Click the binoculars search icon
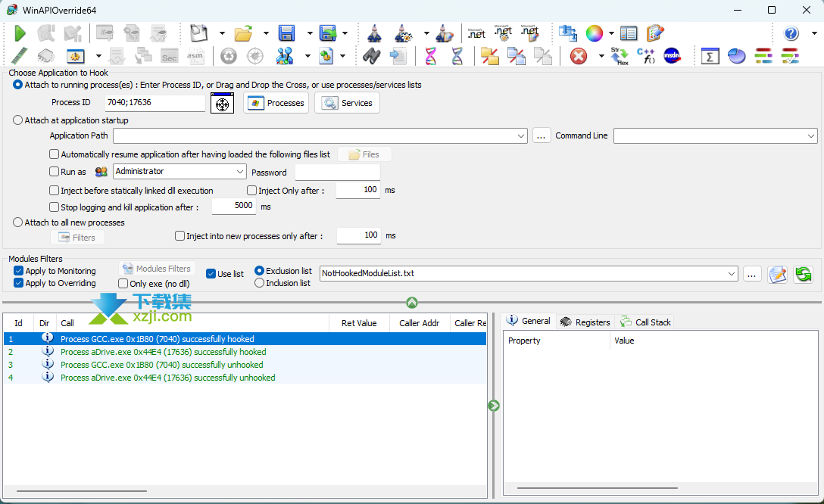The width and height of the screenshot is (824, 504). [372, 56]
